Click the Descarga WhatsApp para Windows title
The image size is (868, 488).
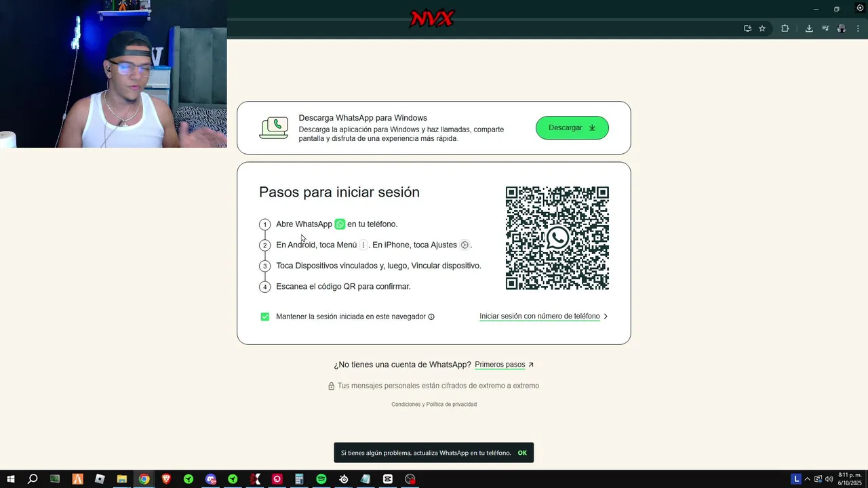363,118
